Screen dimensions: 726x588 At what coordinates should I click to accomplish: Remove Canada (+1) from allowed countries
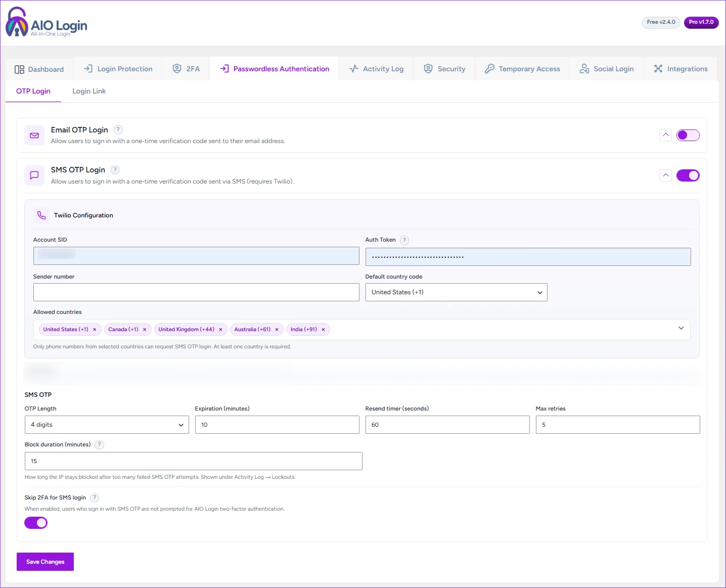[x=145, y=330]
